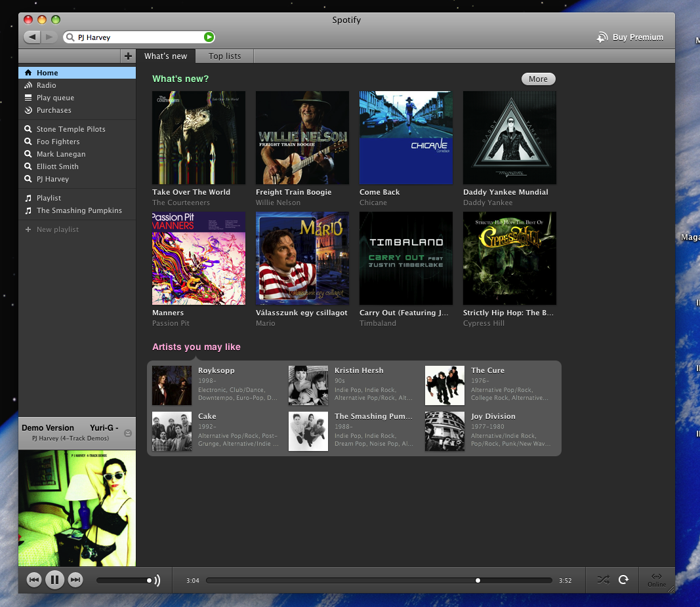This screenshot has width=700, height=607.
Task: Collapse the now playing panel arrow
Action: coord(128,433)
